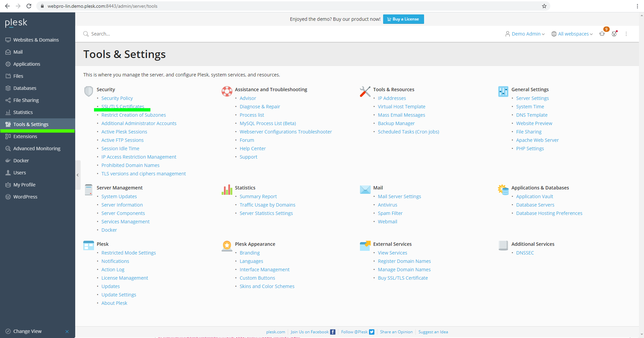Open the All webspaces dropdown
Viewport: 644px width, 338px height.
tap(572, 34)
